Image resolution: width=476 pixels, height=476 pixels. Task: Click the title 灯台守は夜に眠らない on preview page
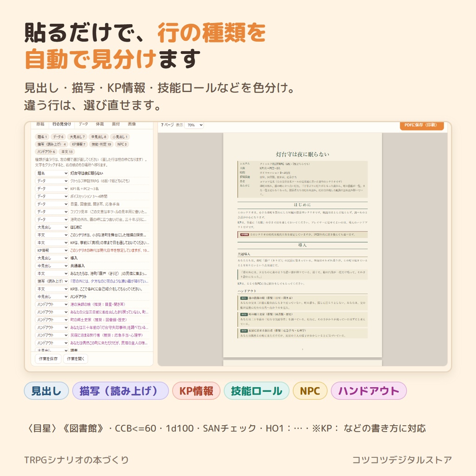(302, 154)
